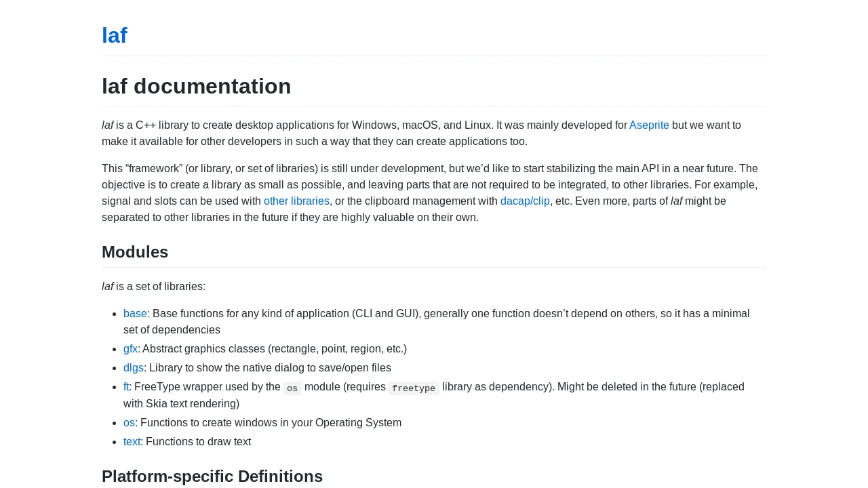Click the sentence laf is a set of libraries
Image resolution: width=868 pixels, height=488 pixels.
click(153, 287)
